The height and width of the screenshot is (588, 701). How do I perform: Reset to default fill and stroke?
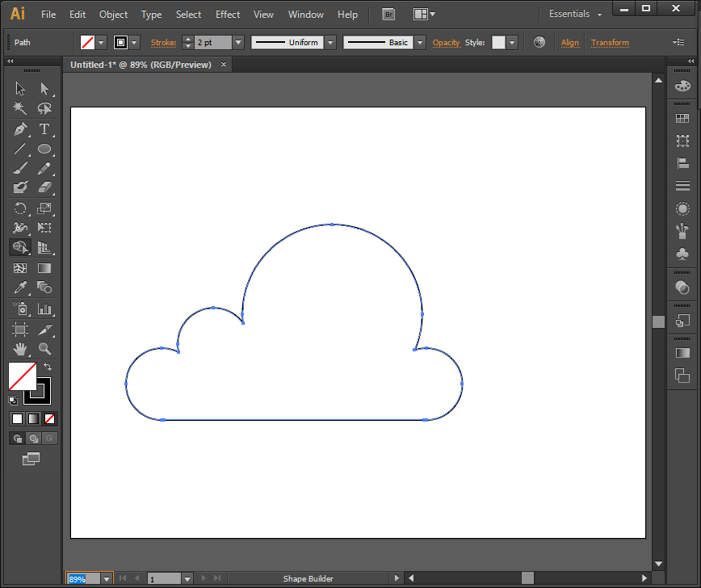click(x=13, y=400)
